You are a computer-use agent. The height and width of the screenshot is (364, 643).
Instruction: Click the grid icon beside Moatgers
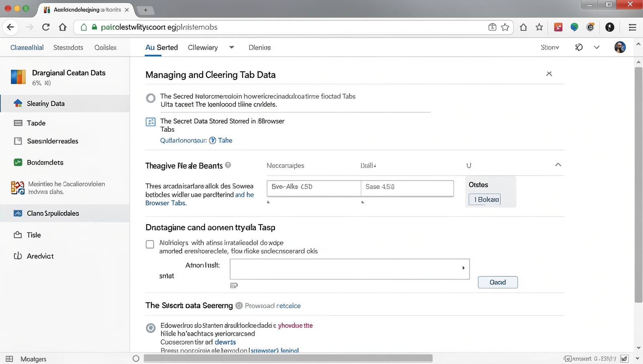pos(9,359)
